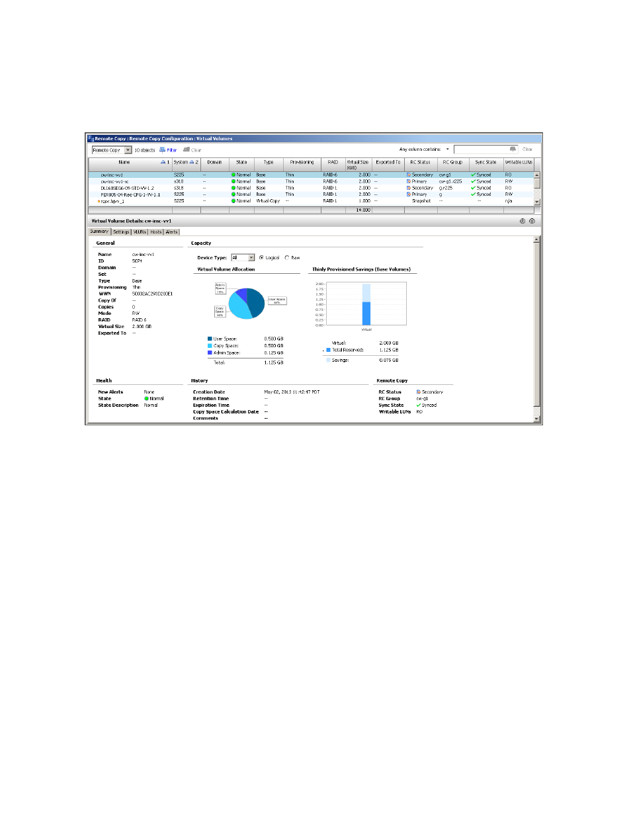Switch to the Hosts tab
This screenshot has width=631, height=840.
(x=156, y=232)
